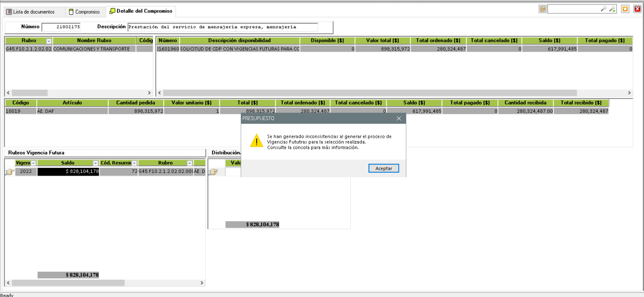
Task: Select the rubro cell G45.F10.2.1.2.02.02 in the top grid
Action: [29, 49]
